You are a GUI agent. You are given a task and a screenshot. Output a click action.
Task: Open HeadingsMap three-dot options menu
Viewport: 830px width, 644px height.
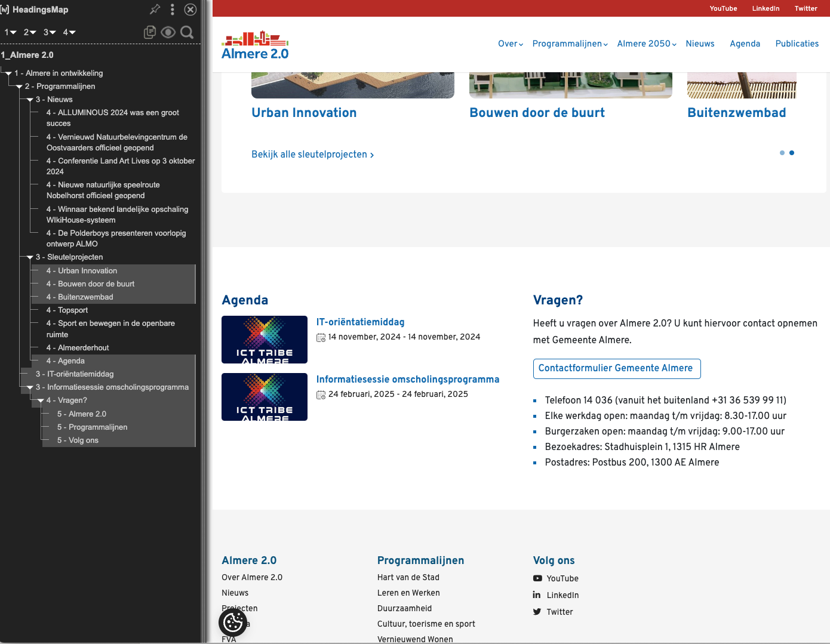tap(173, 9)
